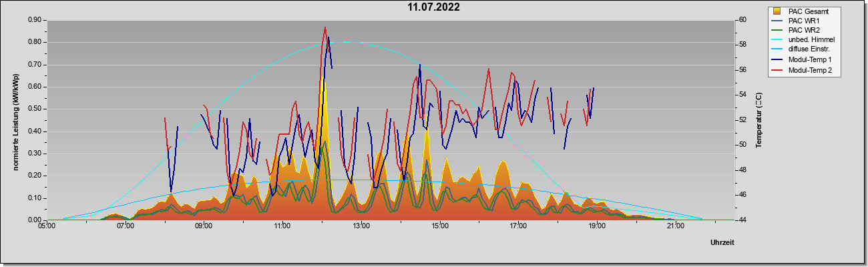Click the unbed. Himmel legend label
This screenshot has width=868, height=267.
pos(811,41)
